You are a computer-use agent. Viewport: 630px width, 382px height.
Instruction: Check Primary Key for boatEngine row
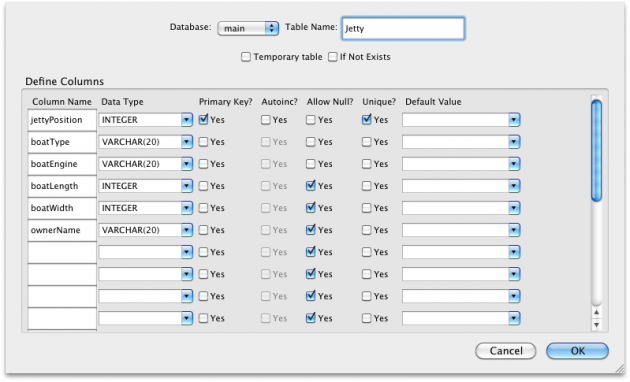point(204,164)
